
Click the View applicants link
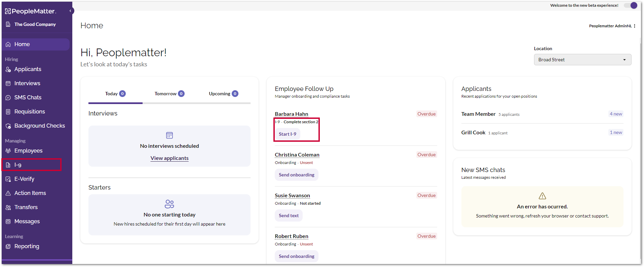pyautogui.click(x=169, y=158)
